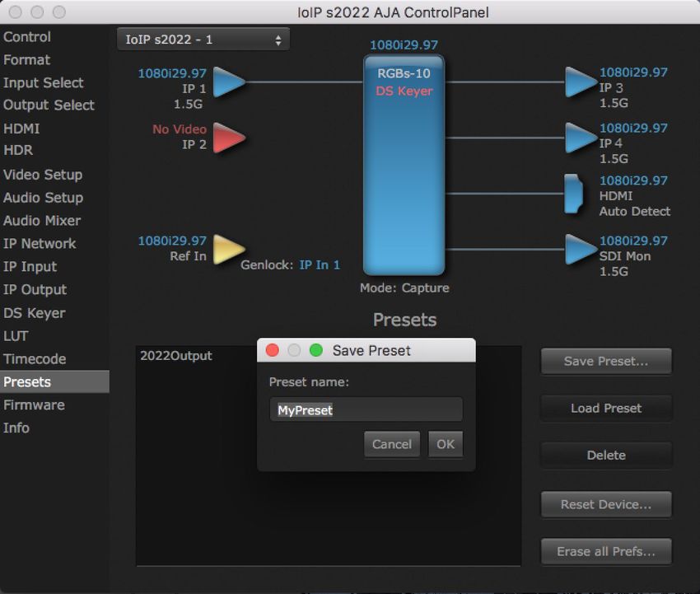Viewport: 700px width, 594px height.
Task: Click the RGBs-10 DS Keyer framebuffer block
Action: tap(404, 165)
